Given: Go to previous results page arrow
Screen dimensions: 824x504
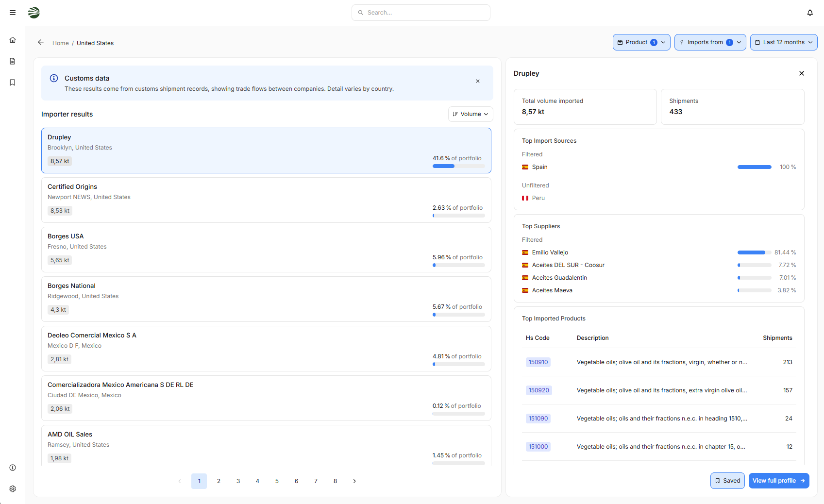Looking at the screenshot, I should point(180,481).
